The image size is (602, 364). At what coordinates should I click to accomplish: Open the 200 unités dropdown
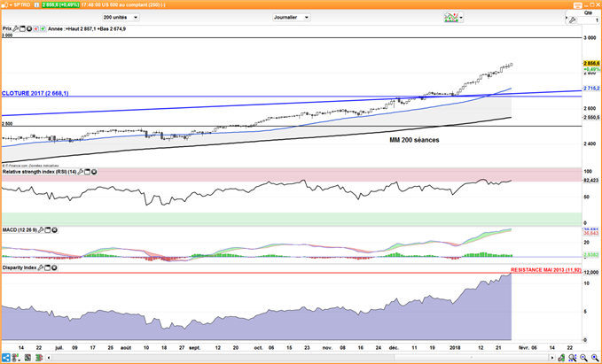121,17
